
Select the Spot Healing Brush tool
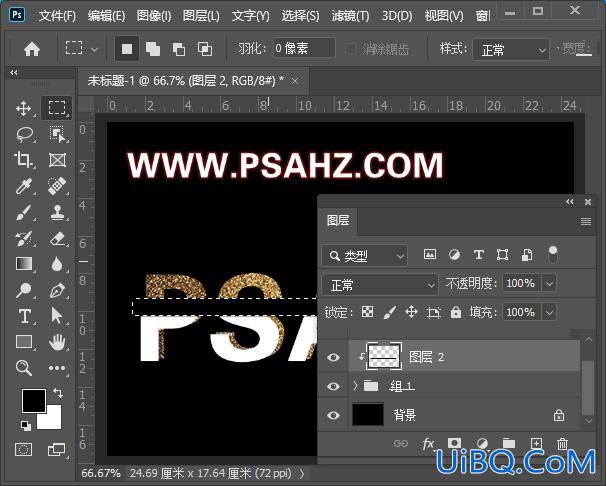57,186
